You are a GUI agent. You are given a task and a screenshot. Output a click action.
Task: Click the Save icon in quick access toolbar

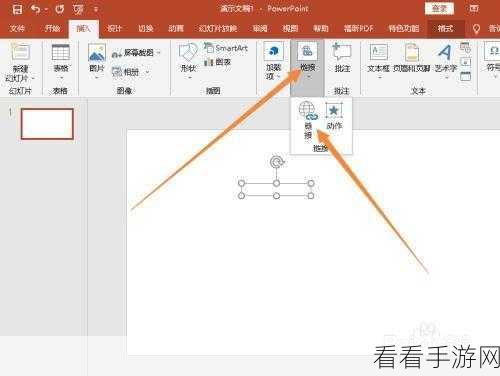point(17,9)
